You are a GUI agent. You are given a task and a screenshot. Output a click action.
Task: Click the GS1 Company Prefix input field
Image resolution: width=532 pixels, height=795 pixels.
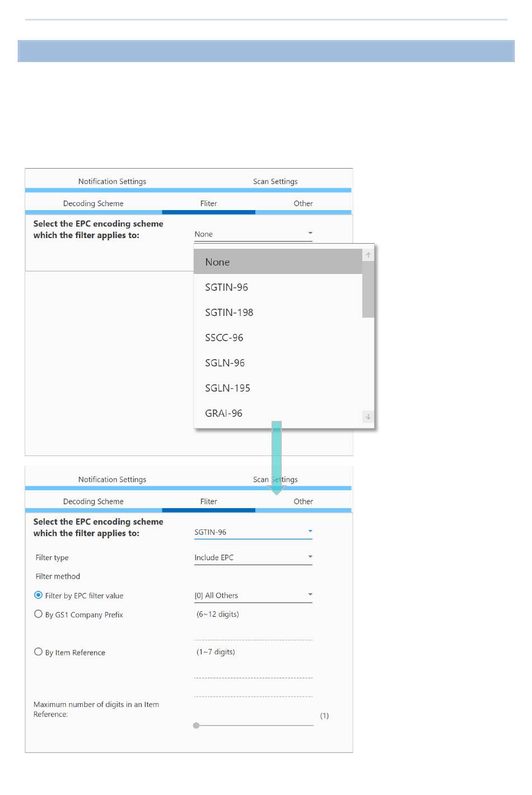point(253,633)
